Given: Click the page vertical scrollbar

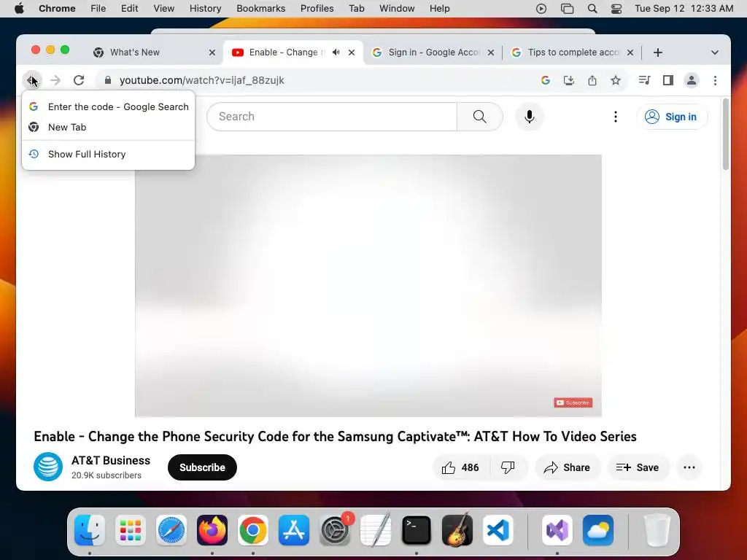Looking at the screenshot, I should tap(726, 134).
